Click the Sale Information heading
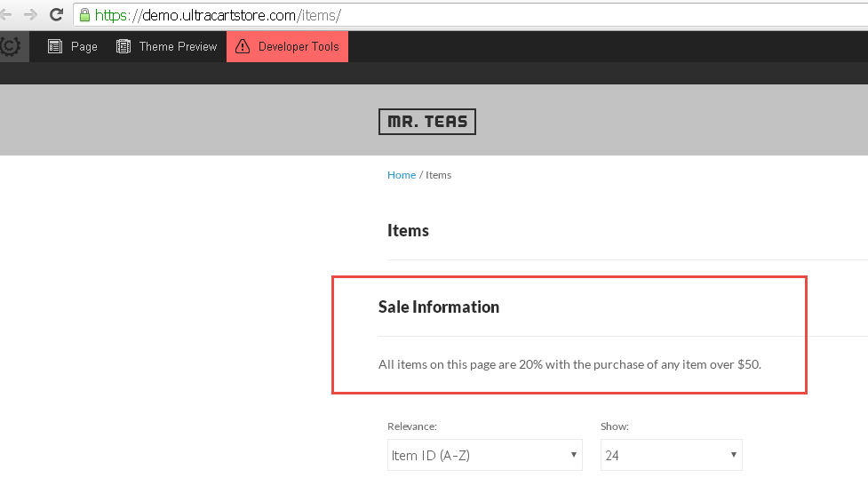Image resolution: width=868 pixels, height=486 pixels. [438, 307]
